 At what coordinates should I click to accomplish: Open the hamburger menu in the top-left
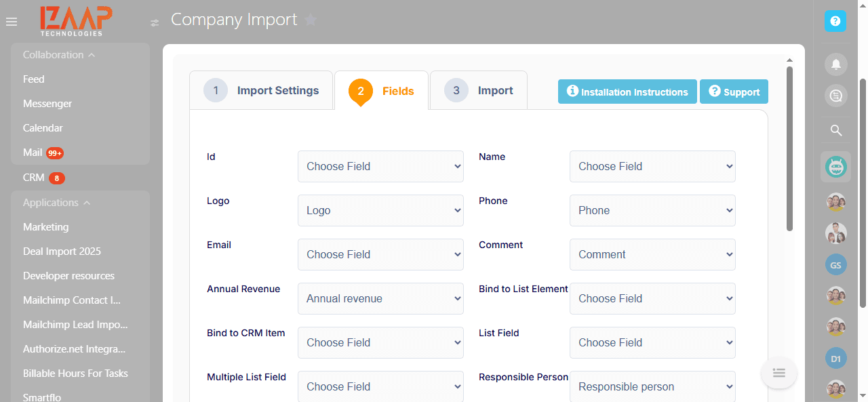[x=12, y=22]
